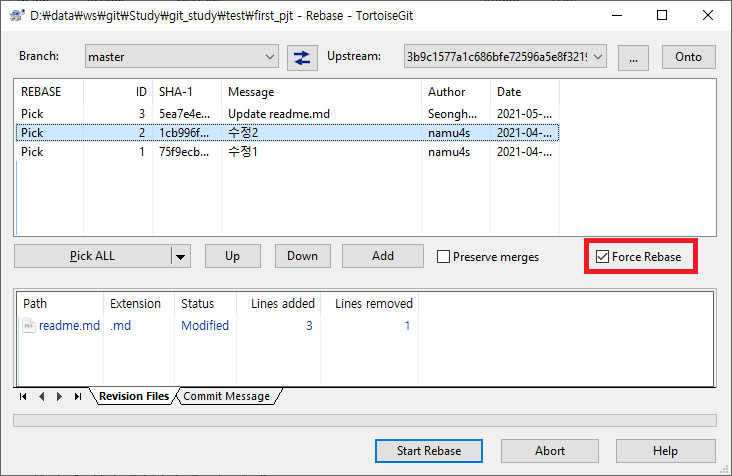
Task: Click the Abort button
Action: point(549,451)
